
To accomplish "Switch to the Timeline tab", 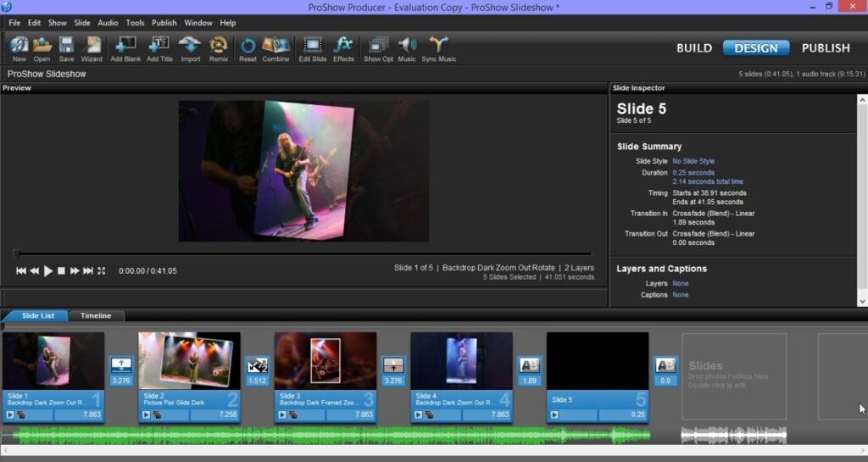I will [x=96, y=315].
